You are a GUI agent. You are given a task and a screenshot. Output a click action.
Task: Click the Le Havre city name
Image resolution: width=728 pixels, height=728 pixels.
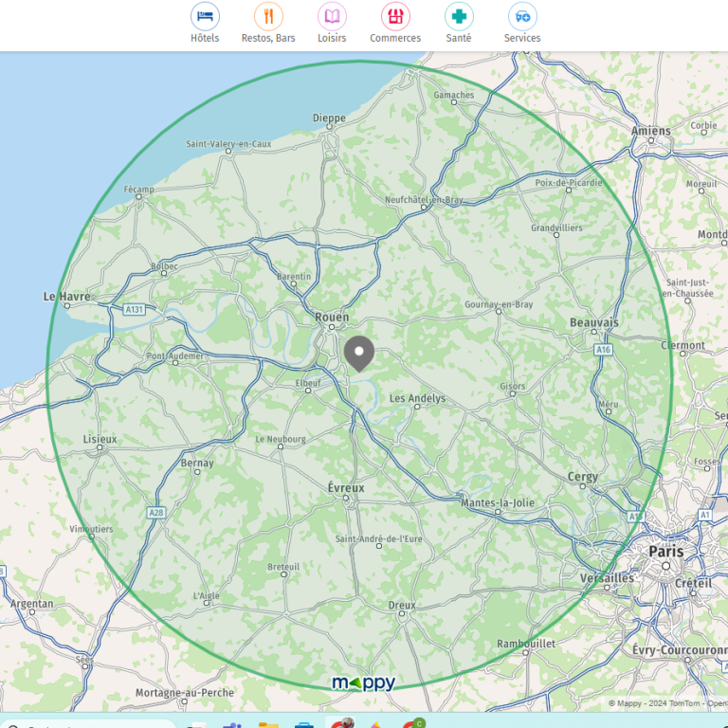tap(67, 297)
